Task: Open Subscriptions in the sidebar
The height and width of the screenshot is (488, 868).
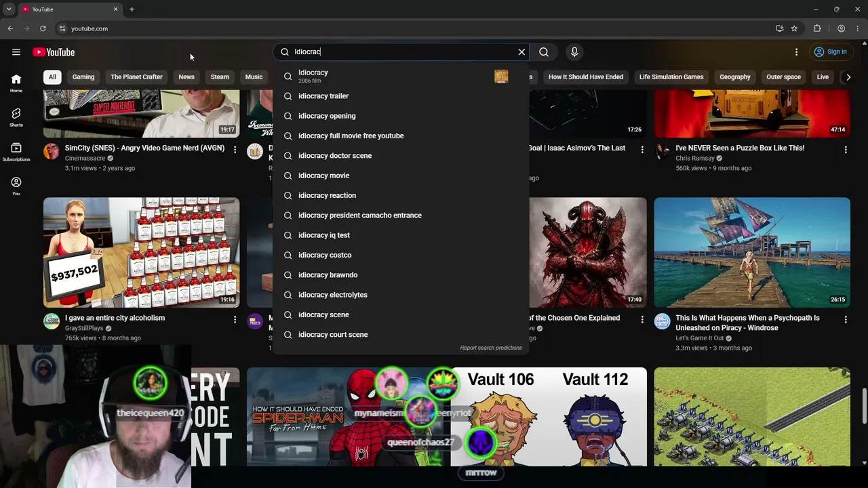Action: (16, 152)
